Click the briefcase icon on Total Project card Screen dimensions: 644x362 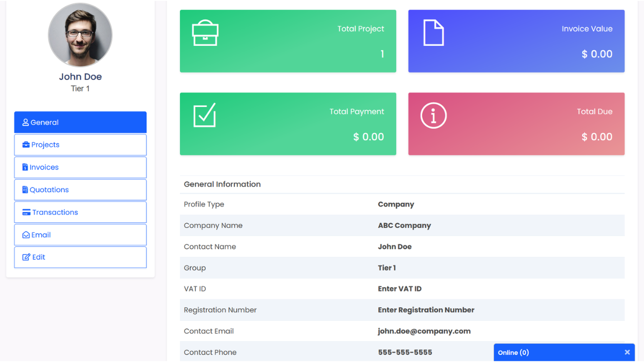tap(205, 33)
